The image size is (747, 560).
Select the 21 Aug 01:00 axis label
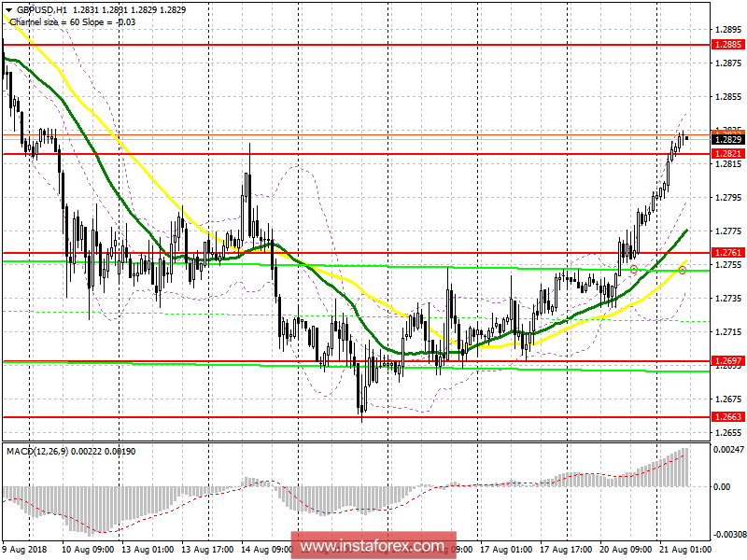click(684, 551)
